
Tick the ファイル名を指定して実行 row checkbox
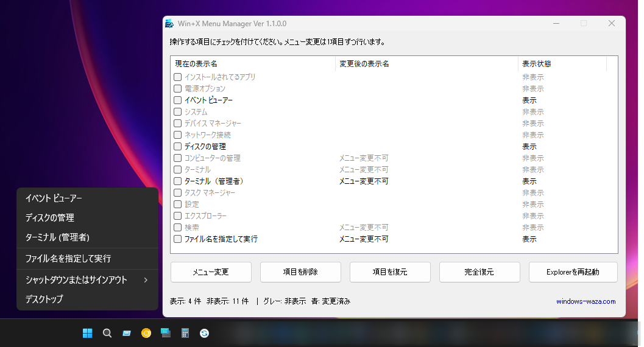pos(177,239)
